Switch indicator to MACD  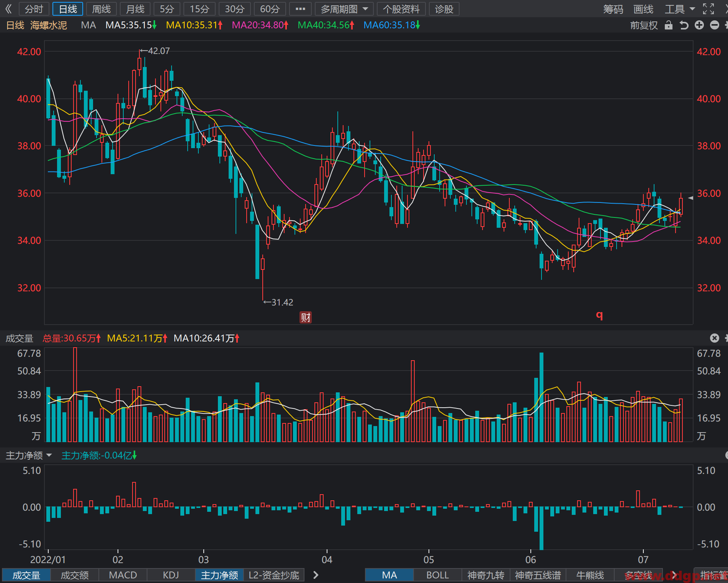pos(123,575)
